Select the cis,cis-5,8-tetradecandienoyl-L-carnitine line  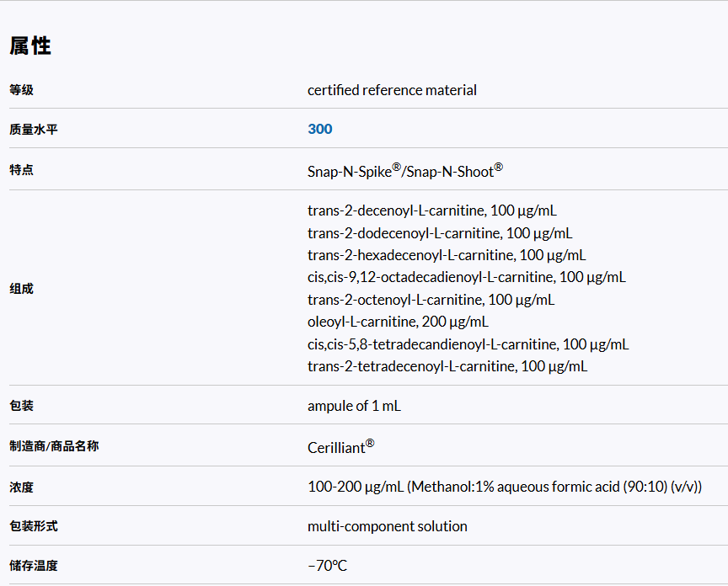pos(468,344)
